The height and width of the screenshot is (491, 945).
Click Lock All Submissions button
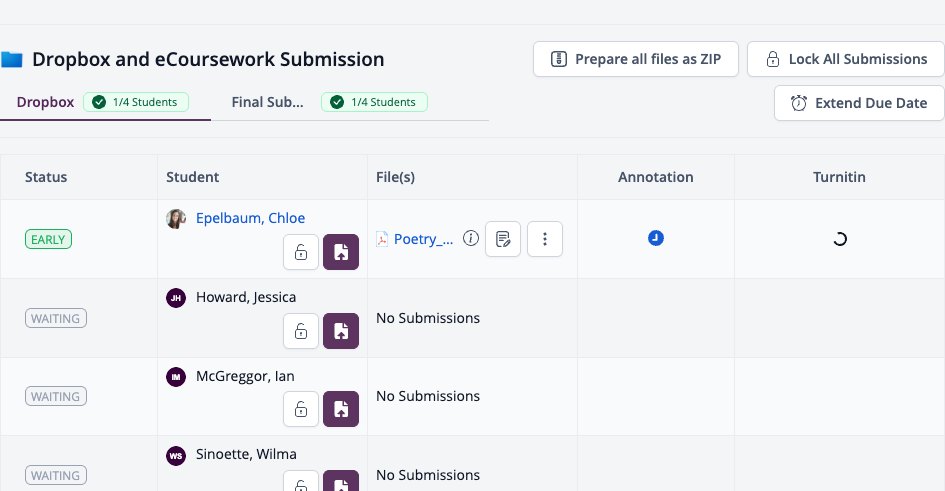click(x=846, y=59)
